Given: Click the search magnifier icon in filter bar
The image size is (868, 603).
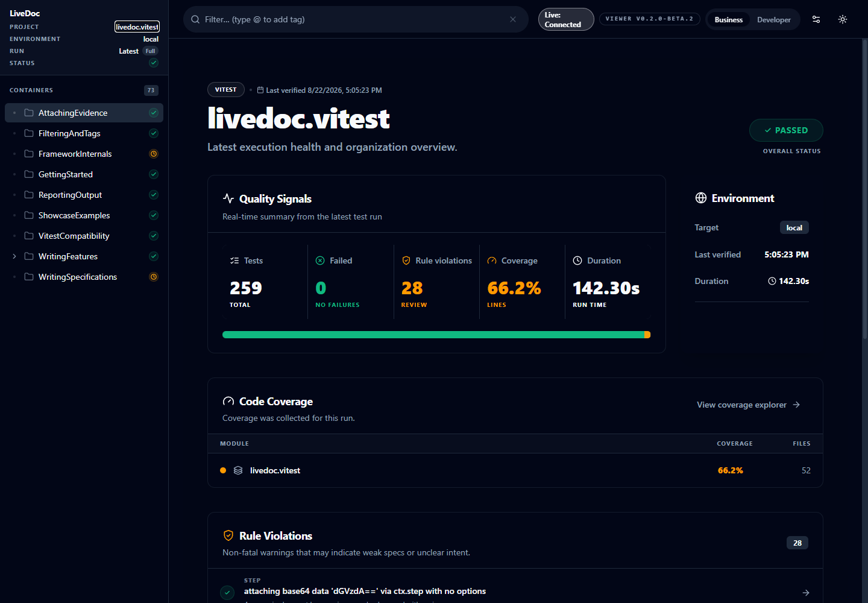Looking at the screenshot, I should point(195,19).
